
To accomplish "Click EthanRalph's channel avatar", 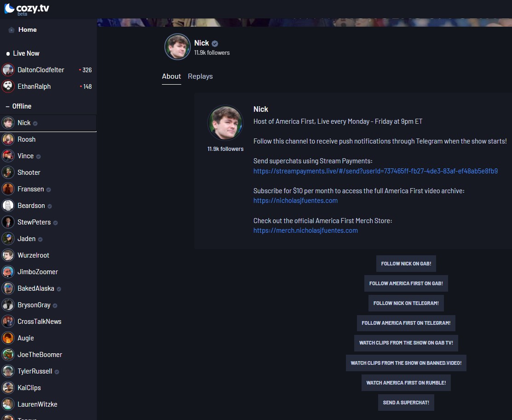I will (x=8, y=86).
